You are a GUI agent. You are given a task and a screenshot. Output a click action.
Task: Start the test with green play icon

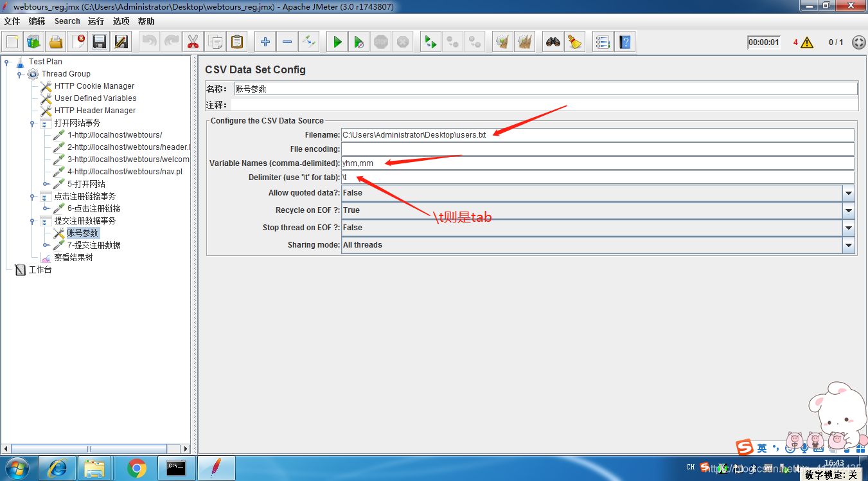337,42
